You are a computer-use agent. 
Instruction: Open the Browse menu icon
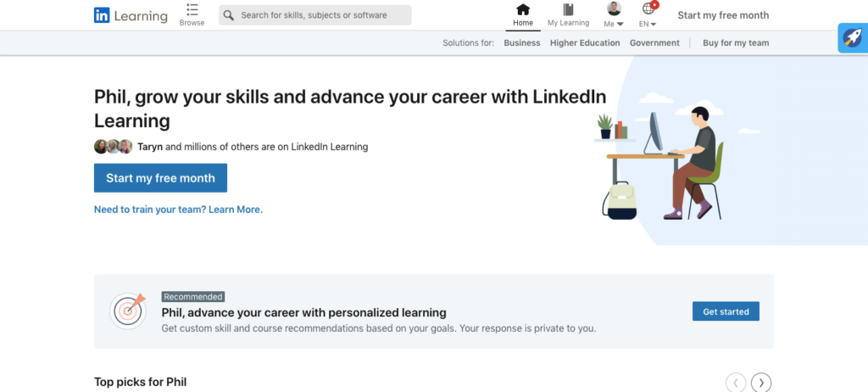[x=192, y=10]
